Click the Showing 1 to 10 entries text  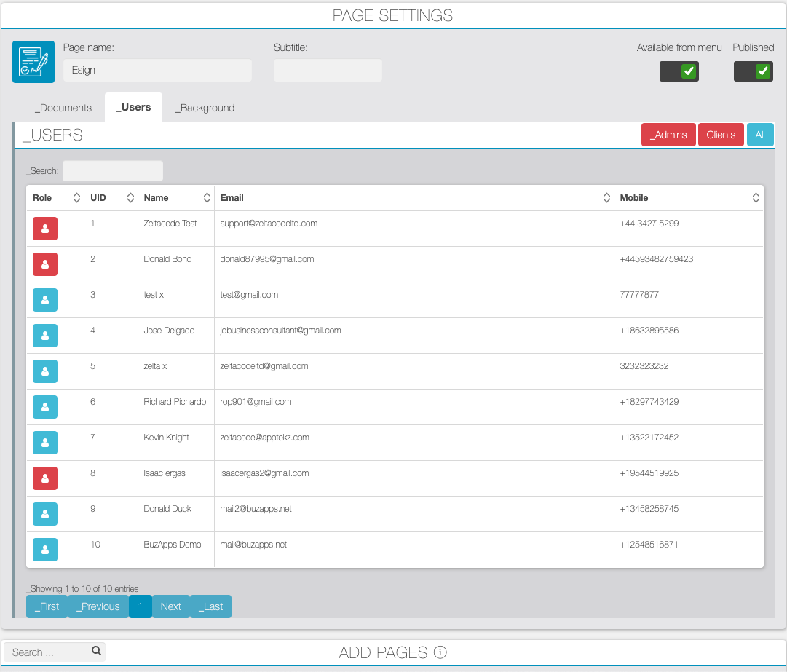click(83, 588)
